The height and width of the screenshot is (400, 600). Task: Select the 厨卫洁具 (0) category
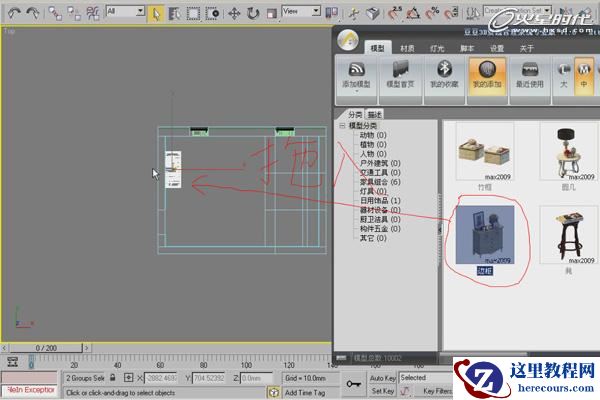[380, 219]
